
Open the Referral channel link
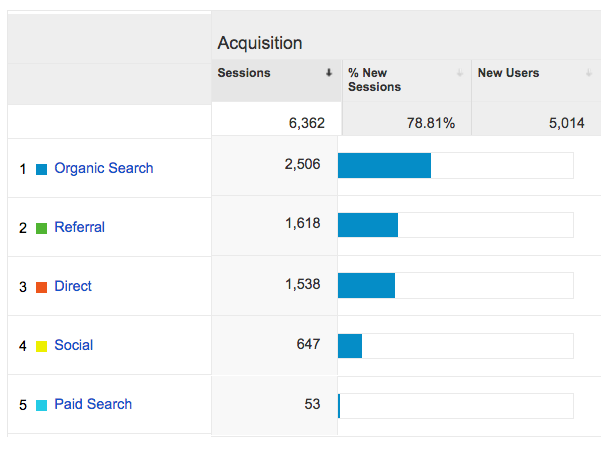(79, 227)
